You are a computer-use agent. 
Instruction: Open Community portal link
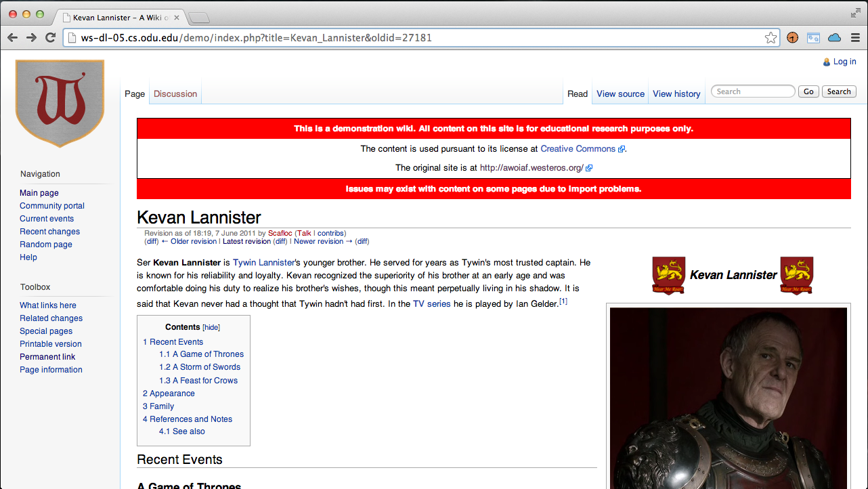click(x=52, y=206)
